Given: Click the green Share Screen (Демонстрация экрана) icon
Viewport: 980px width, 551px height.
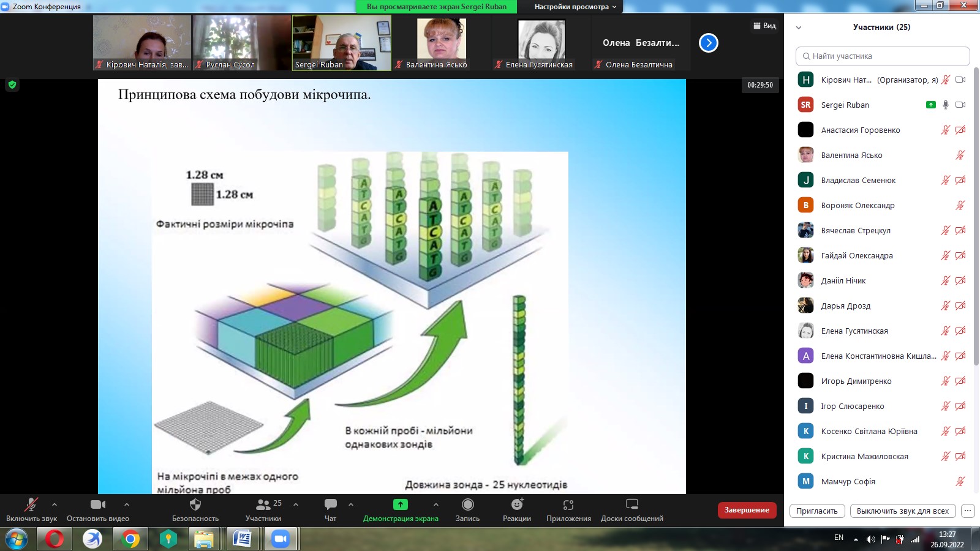Looking at the screenshot, I should tap(400, 504).
